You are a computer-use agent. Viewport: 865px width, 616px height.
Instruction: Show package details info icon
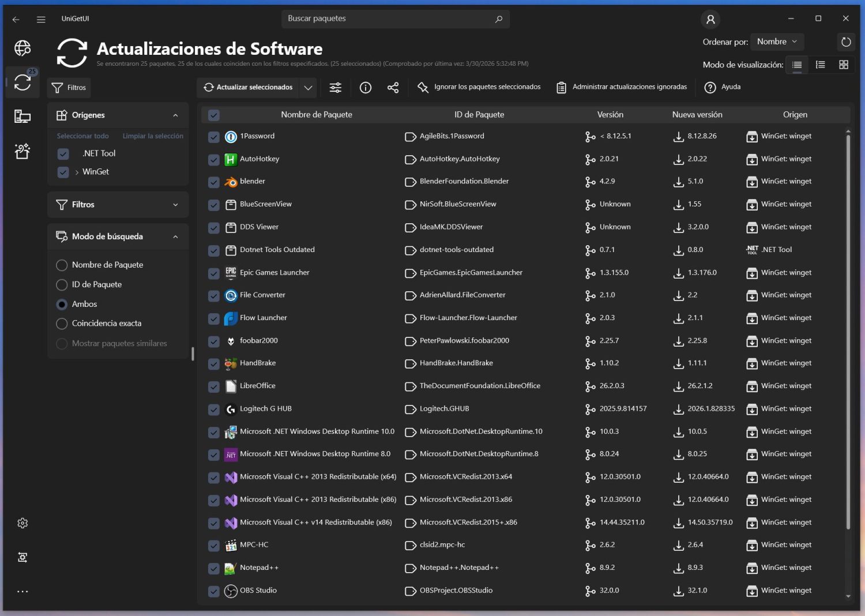coord(365,88)
